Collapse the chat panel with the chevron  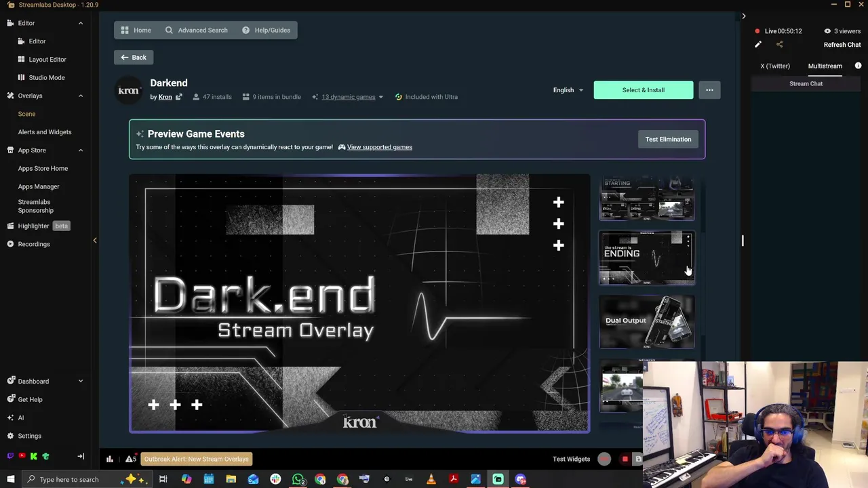coord(743,16)
